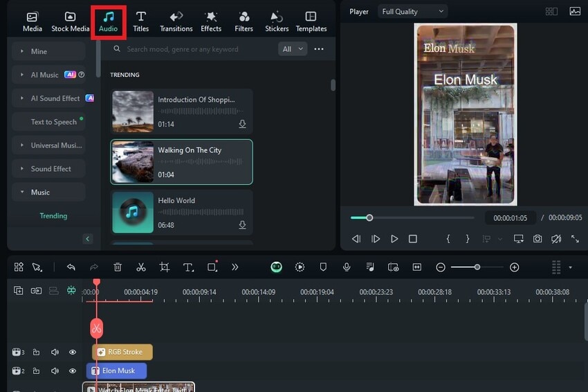Add a timeline marker

click(x=323, y=267)
